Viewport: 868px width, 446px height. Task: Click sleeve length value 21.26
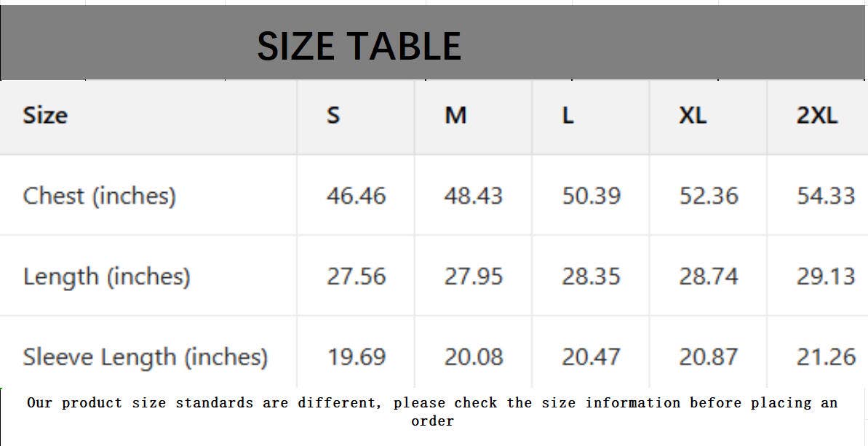[x=826, y=357]
